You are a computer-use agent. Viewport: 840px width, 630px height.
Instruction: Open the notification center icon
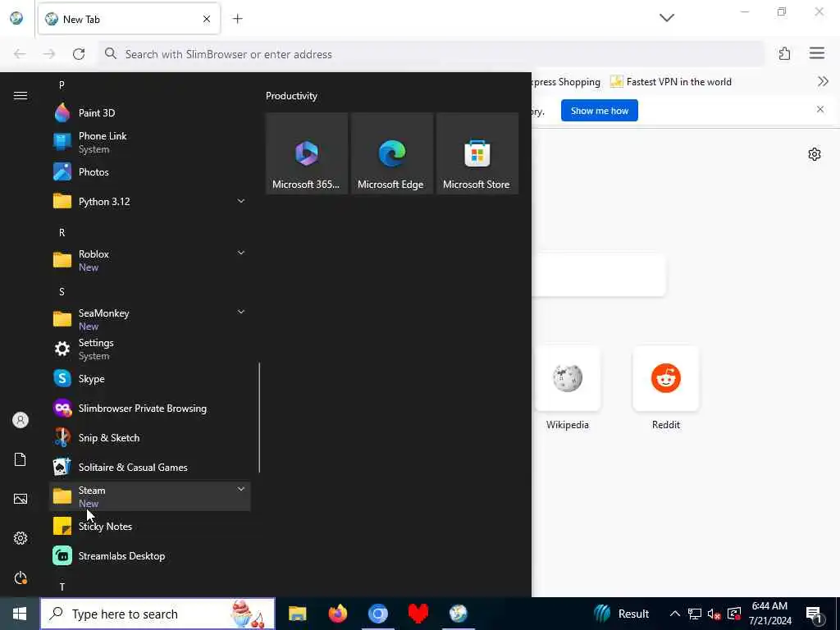(815, 614)
